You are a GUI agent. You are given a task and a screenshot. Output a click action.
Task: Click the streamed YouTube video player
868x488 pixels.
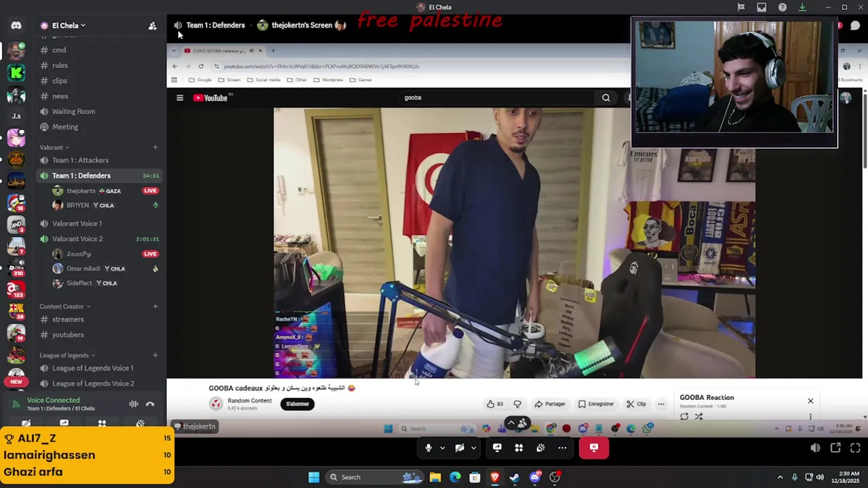coord(514,243)
